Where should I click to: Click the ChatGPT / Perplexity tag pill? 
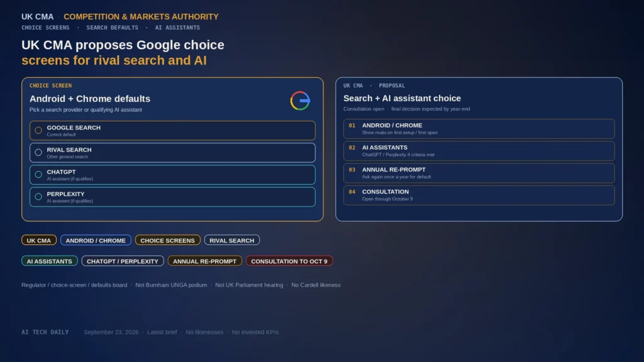pyautogui.click(x=123, y=261)
